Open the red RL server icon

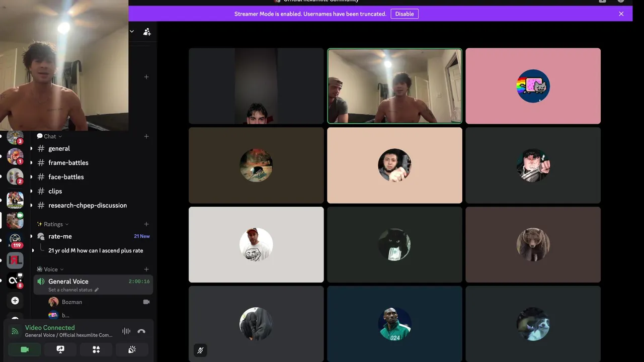click(15, 260)
